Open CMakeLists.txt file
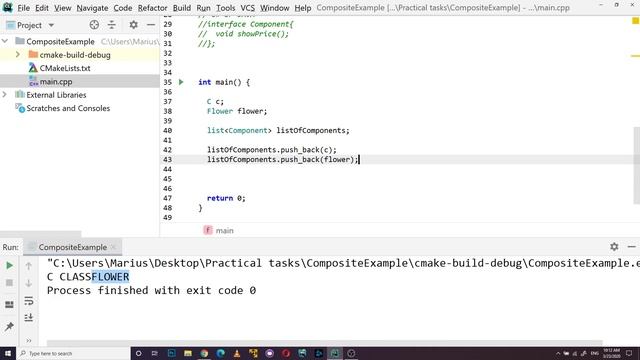Image resolution: width=640 pixels, height=360 pixels. [65, 68]
